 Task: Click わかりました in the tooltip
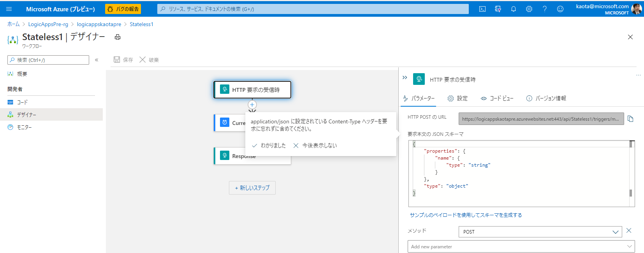[x=269, y=146]
